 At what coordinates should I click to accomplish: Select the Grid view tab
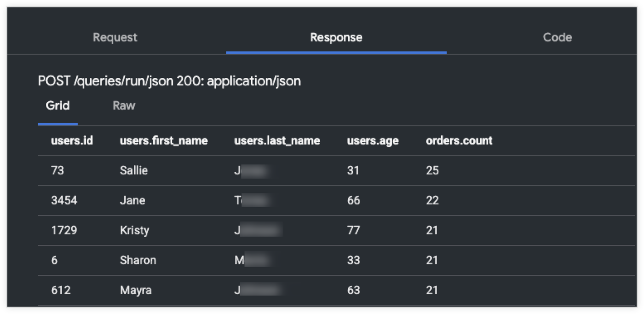tap(57, 106)
